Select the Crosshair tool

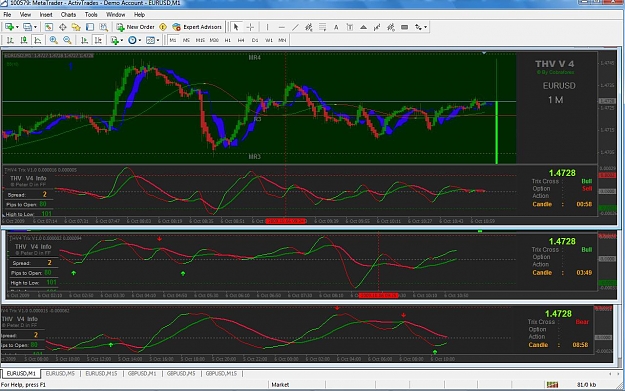250,27
